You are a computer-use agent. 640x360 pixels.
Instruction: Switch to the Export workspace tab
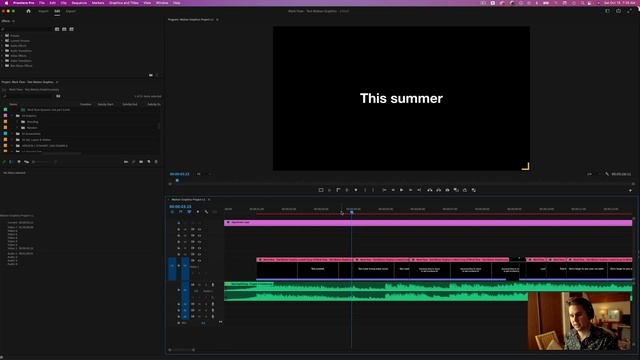pyautogui.click(x=71, y=11)
